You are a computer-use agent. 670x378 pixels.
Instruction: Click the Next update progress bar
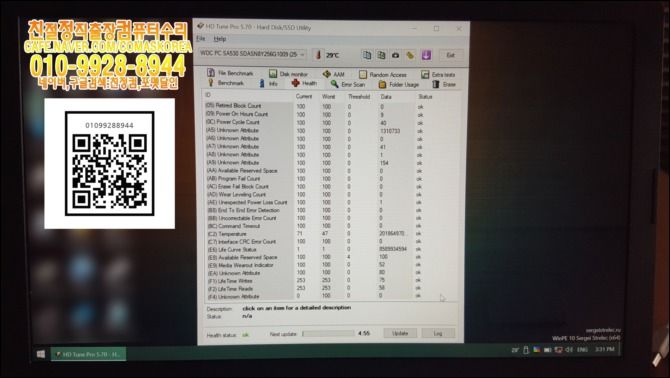328,333
